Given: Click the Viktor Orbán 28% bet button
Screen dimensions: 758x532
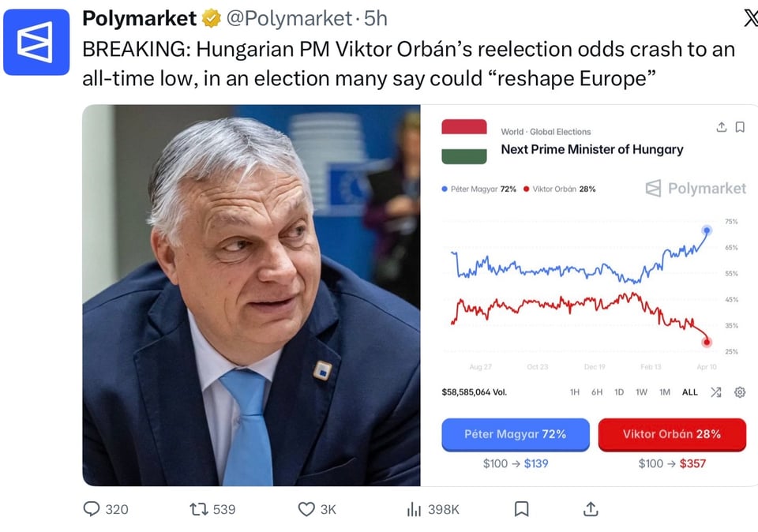Looking at the screenshot, I should coord(672,434).
